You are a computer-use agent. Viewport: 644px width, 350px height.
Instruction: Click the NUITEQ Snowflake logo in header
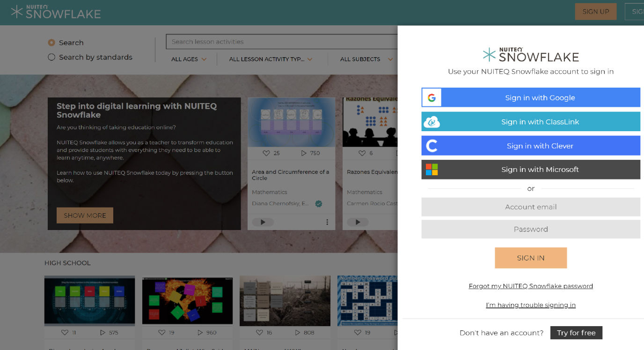(56, 12)
